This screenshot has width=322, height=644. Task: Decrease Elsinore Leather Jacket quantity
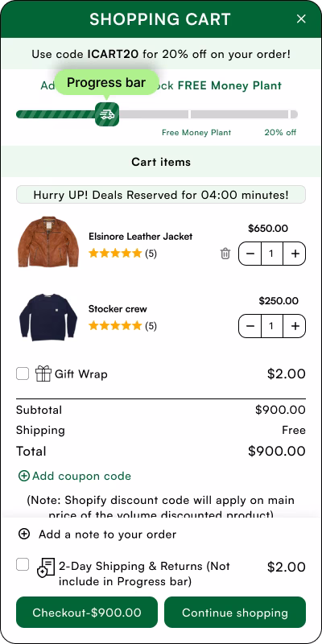[250, 254]
